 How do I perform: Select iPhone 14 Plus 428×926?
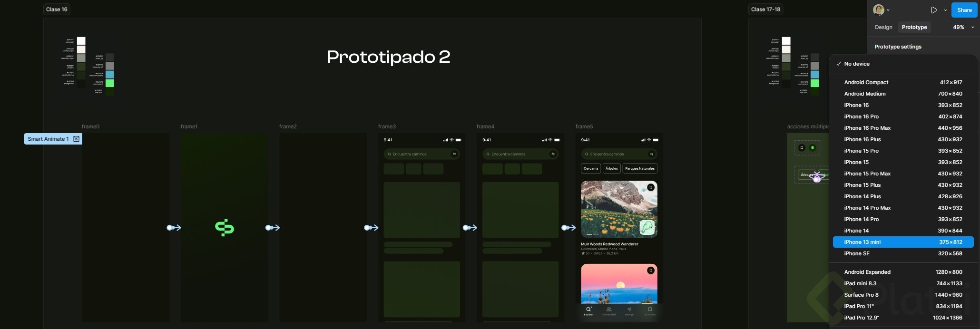pos(903,196)
